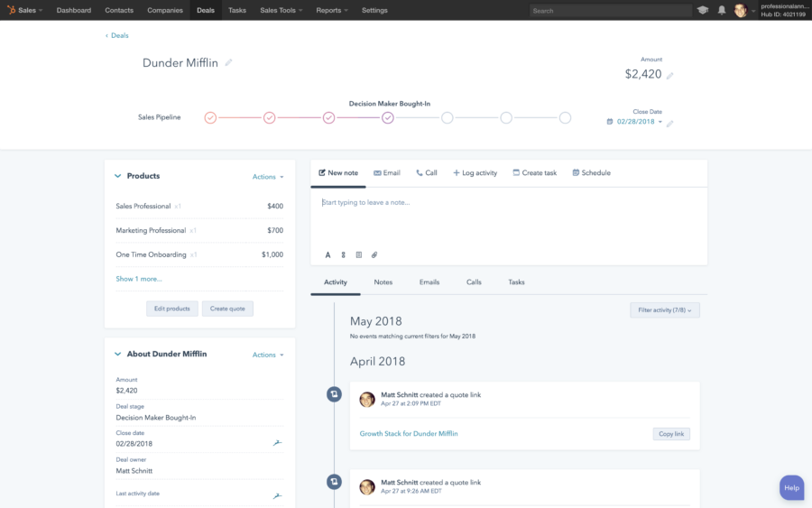Open Growth Stack for Dunder Mifflin link
The image size is (812, 508).
point(409,433)
